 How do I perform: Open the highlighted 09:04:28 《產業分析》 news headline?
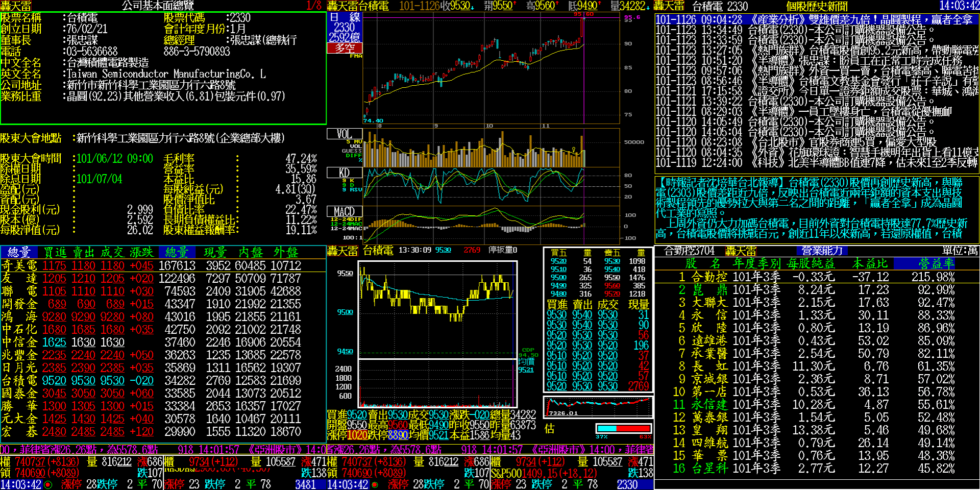click(817, 19)
